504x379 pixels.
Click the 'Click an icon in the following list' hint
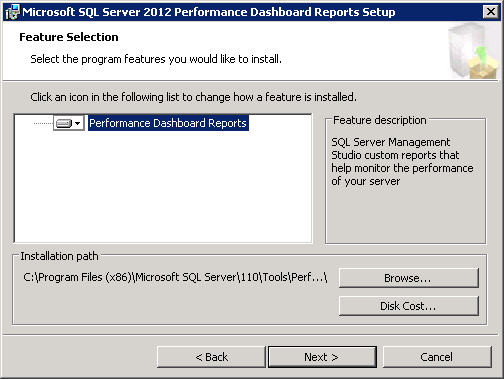point(193,97)
